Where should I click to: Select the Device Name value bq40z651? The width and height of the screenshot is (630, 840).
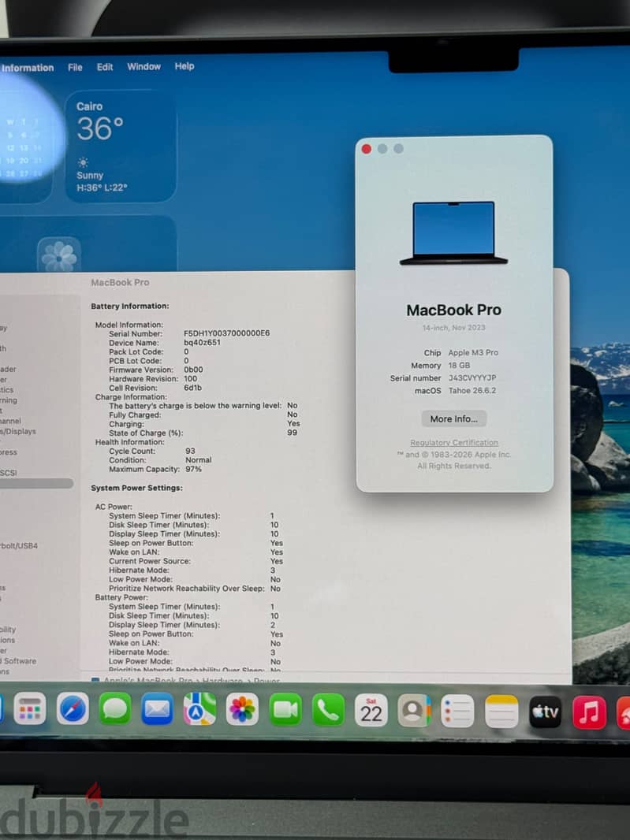[x=202, y=342]
